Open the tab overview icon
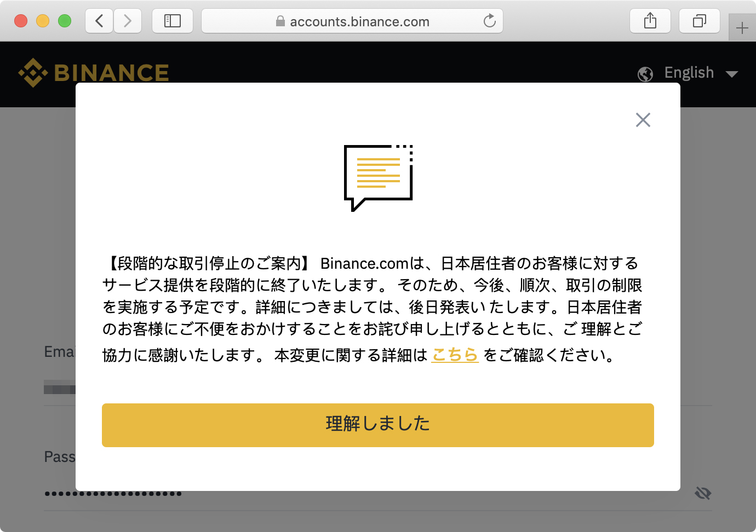Image resolution: width=756 pixels, height=532 pixels. 700,21
